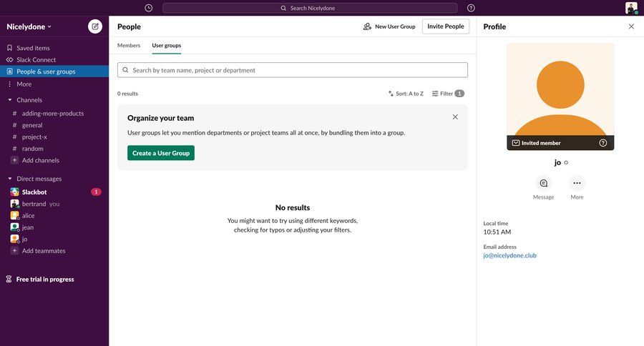Viewport: 644px width, 346px height.
Task: Click New User Group button
Action: coord(389,26)
